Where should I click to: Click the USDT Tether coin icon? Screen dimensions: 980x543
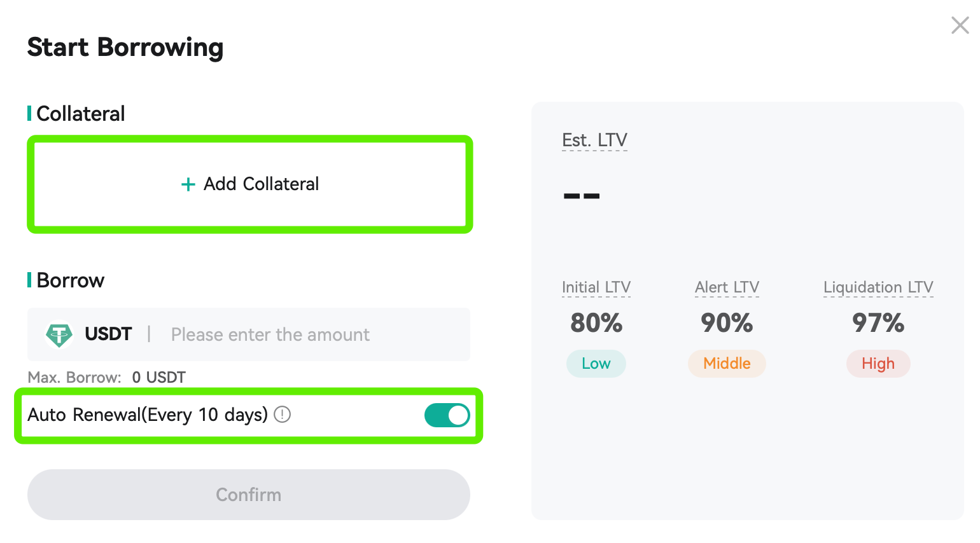coord(59,334)
